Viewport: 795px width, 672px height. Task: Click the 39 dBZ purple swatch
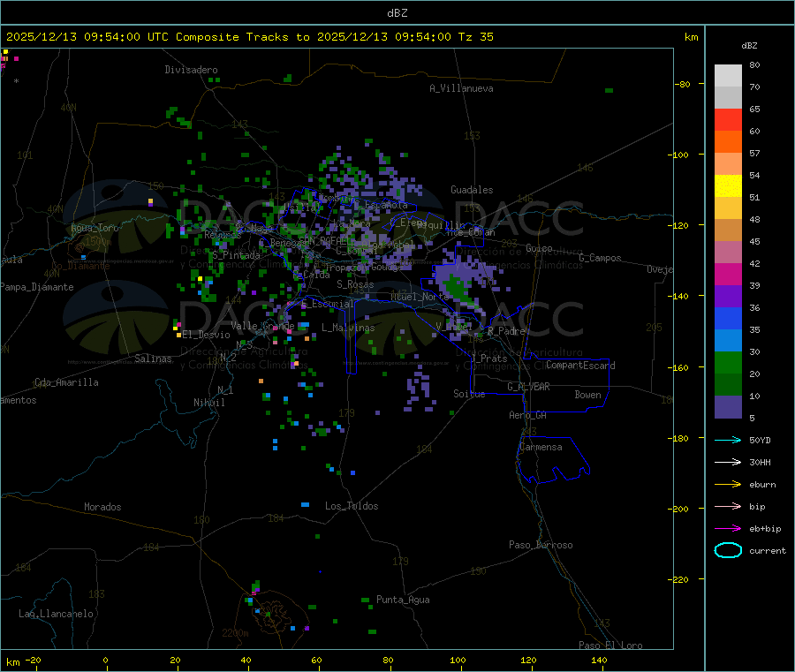tap(728, 296)
